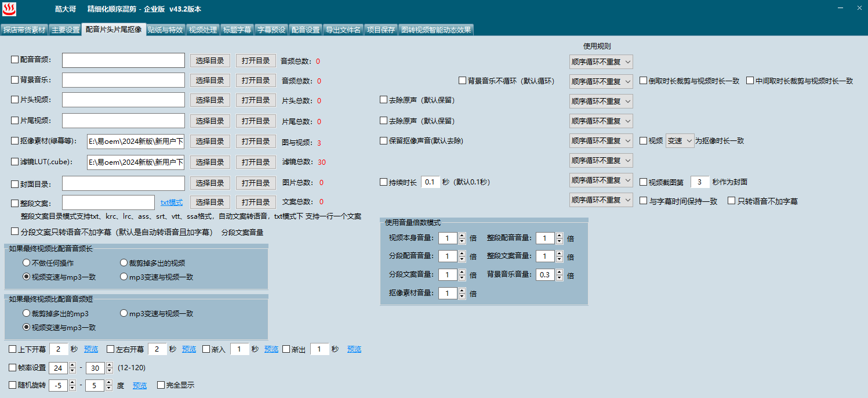This screenshot has height=398, width=868.
Task: Click 打开目录 for 封面目录
Action: pos(256,183)
